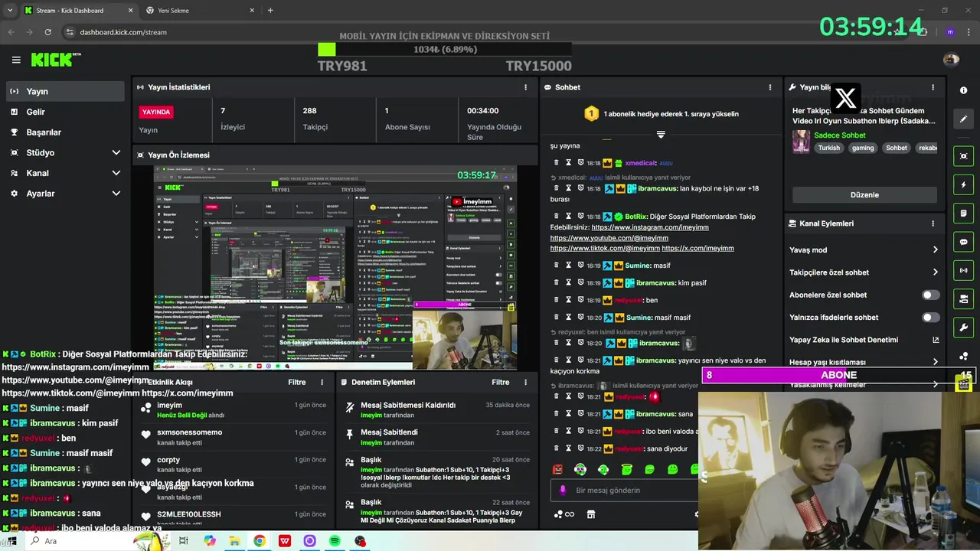Open the tiktok.com/@imeyimm link in chat

pyautogui.click(x=605, y=249)
